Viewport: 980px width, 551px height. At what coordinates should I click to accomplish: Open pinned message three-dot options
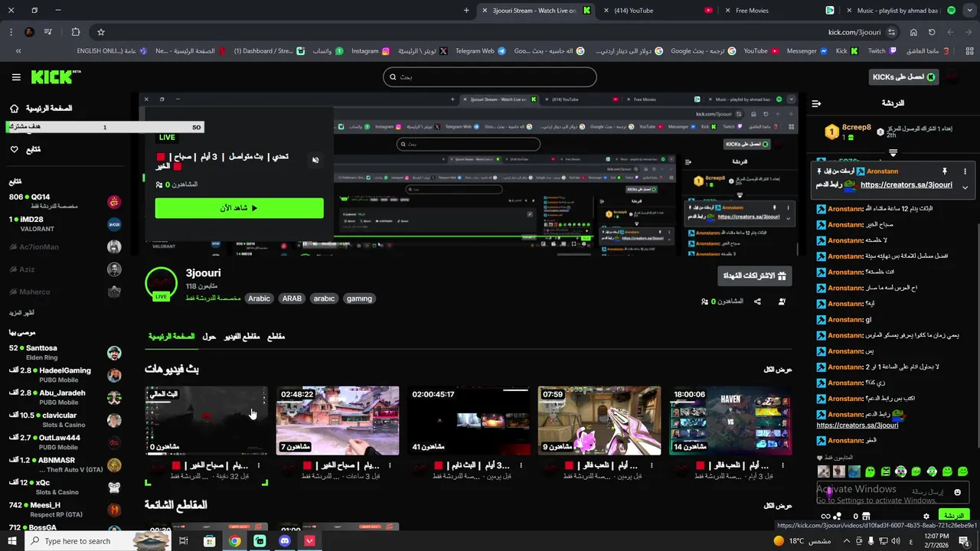965,171
